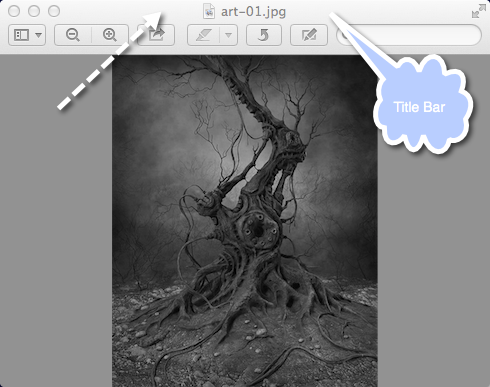Close the window with the leftmost button
The width and height of the screenshot is (490, 387).
[x=14, y=11]
